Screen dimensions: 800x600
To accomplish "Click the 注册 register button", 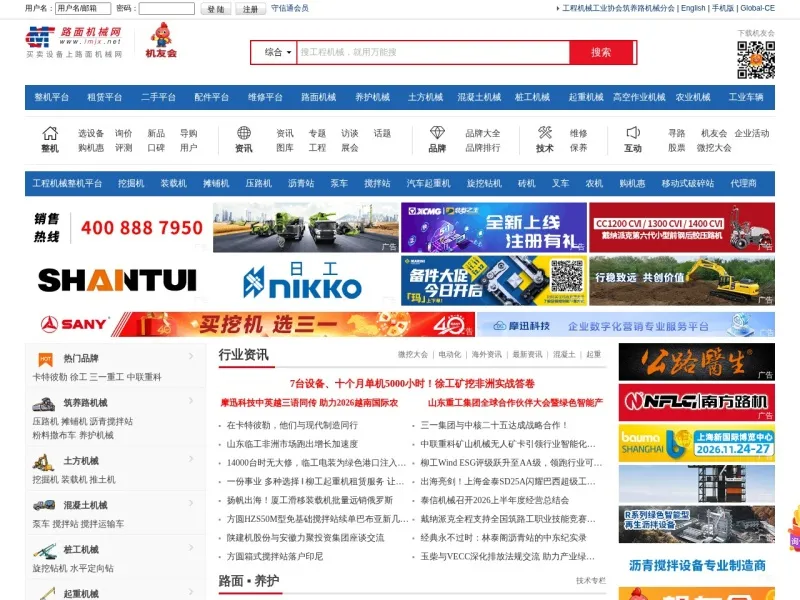I will pos(251,9).
